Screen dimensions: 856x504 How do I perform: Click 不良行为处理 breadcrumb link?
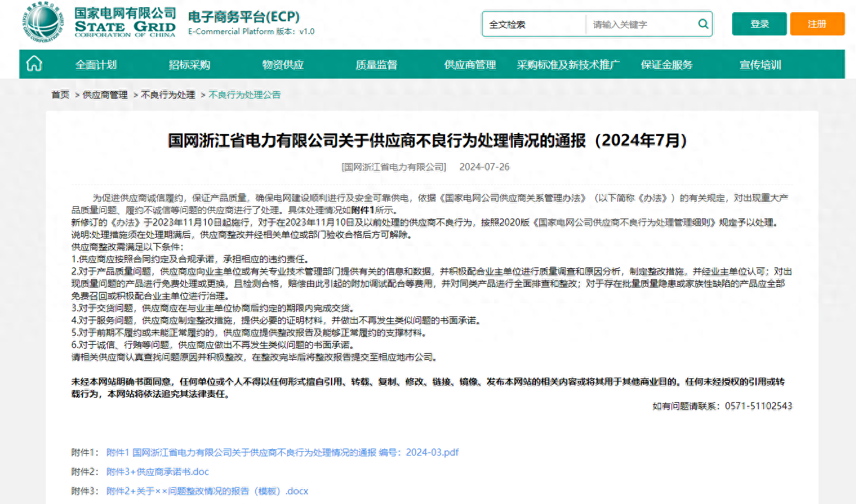(x=168, y=95)
